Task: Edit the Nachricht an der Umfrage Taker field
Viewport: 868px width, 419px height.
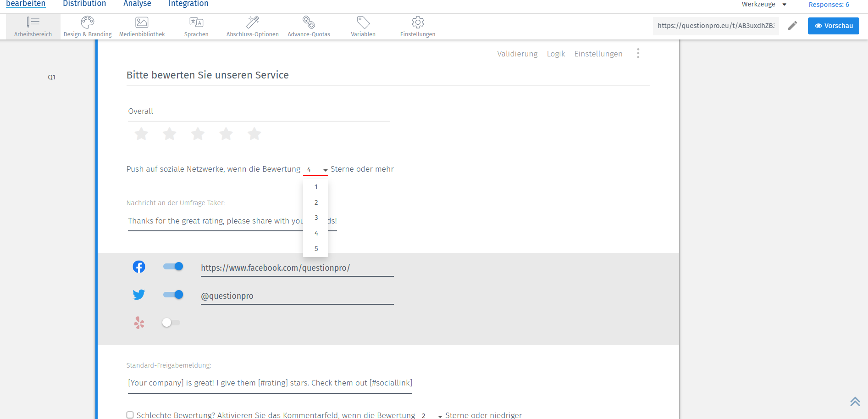Action: click(232, 221)
